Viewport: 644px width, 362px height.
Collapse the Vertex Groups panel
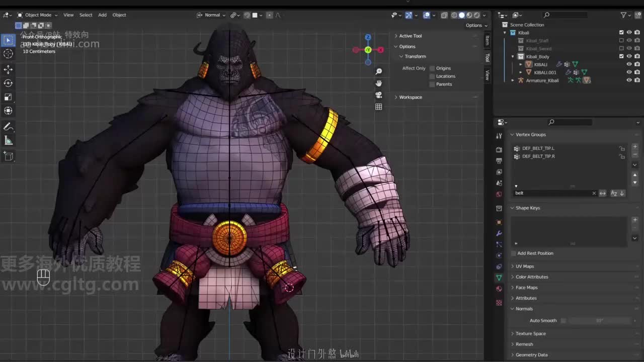pyautogui.click(x=530, y=135)
